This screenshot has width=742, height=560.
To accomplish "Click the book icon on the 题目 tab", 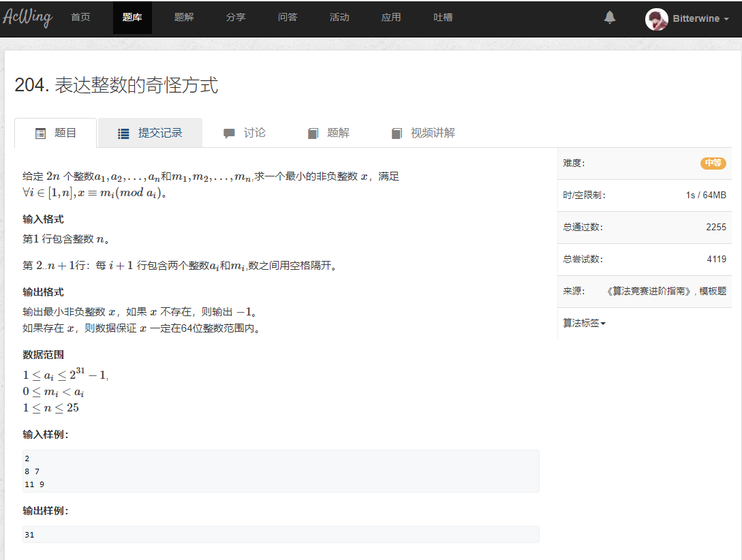I will coord(40,133).
